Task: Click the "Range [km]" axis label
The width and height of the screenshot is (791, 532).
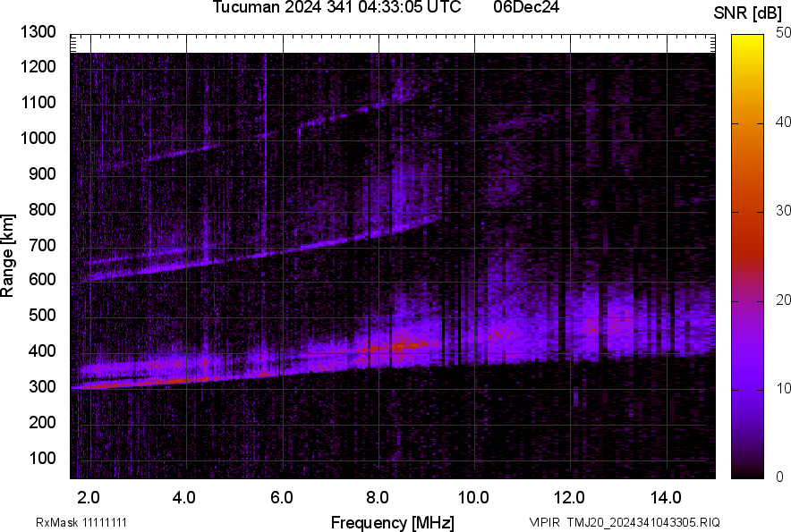Action: pyautogui.click(x=7, y=256)
